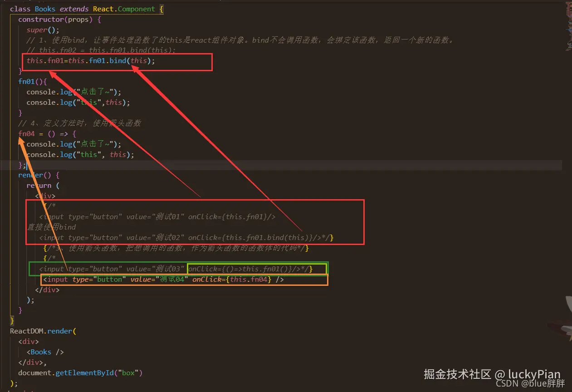Click document.getElementById("box") line

80,373
